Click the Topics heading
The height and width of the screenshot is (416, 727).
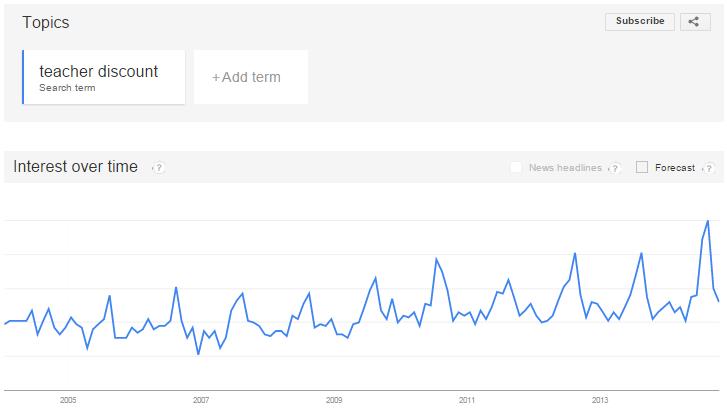coord(46,22)
